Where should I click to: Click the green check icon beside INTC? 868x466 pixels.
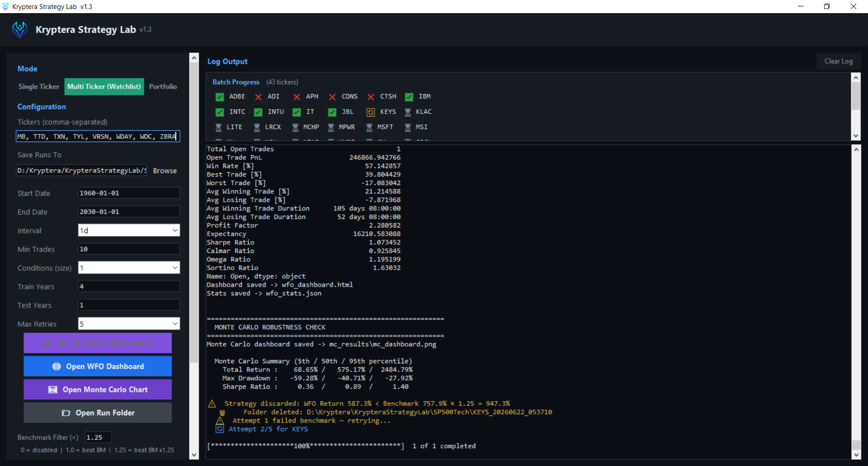(220, 112)
